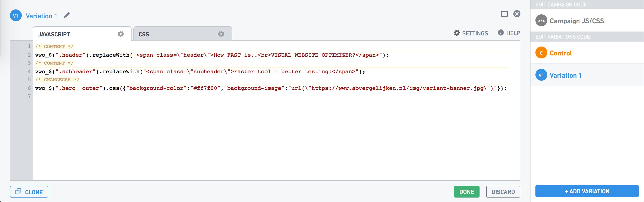Image resolution: width=644 pixels, height=202 pixels.
Task: Click the Campaign JS/CSS code icon
Action: 541,21
